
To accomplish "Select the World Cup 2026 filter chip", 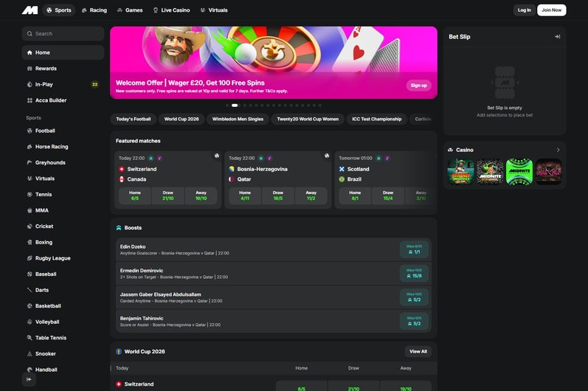I will (x=181, y=120).
